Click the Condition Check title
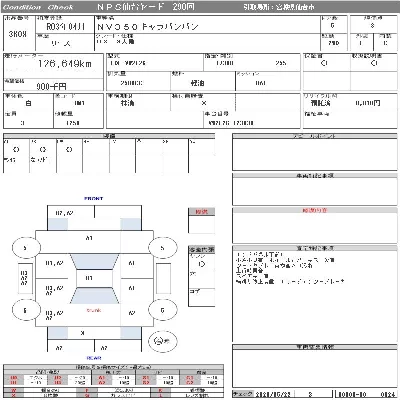Screen dimensions: 400x400 pyautogui.click(x=38, y=7)
